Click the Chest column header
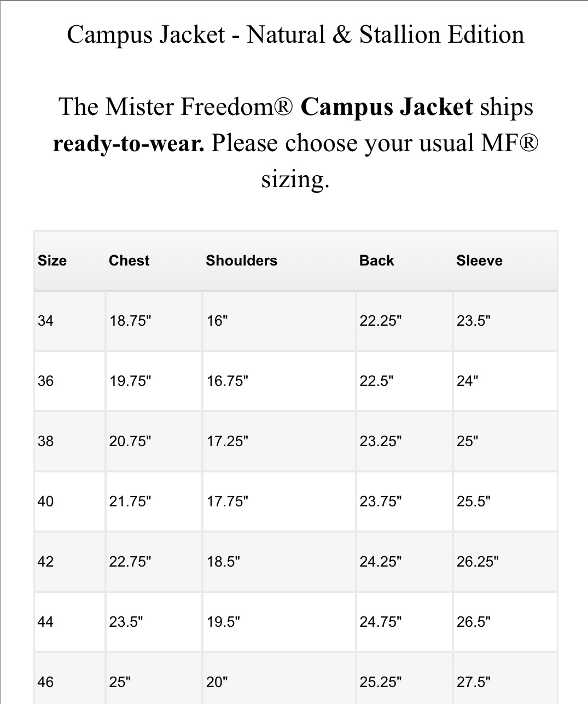The image size is (588, 704). 129,261
